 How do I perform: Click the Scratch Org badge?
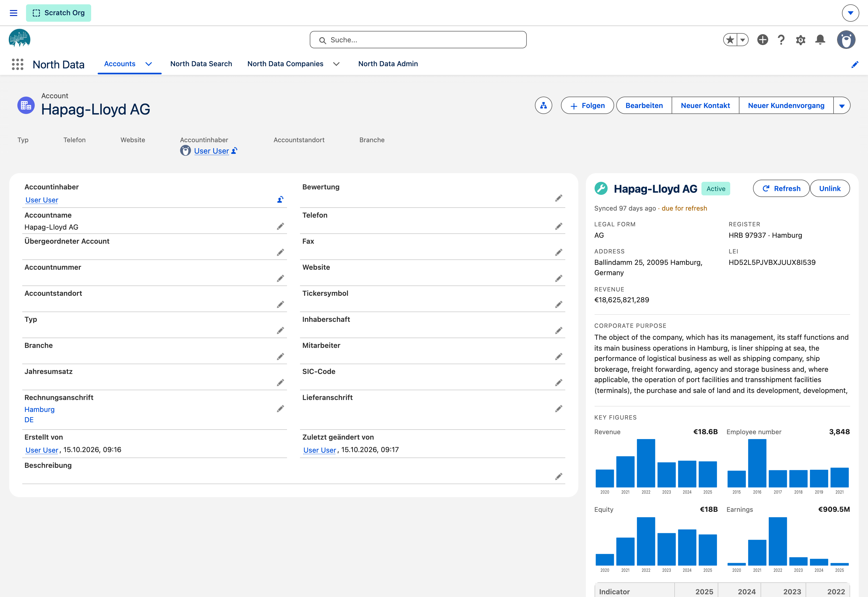[58, 13]
